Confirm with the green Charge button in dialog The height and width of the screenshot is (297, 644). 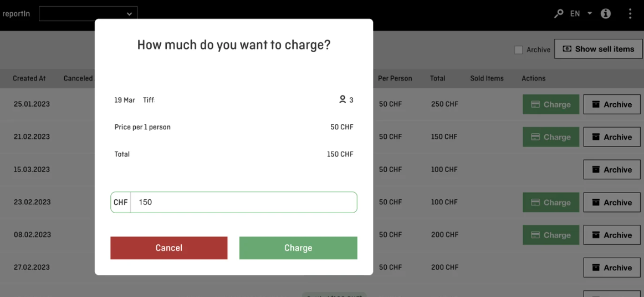(x=298, y=248)
